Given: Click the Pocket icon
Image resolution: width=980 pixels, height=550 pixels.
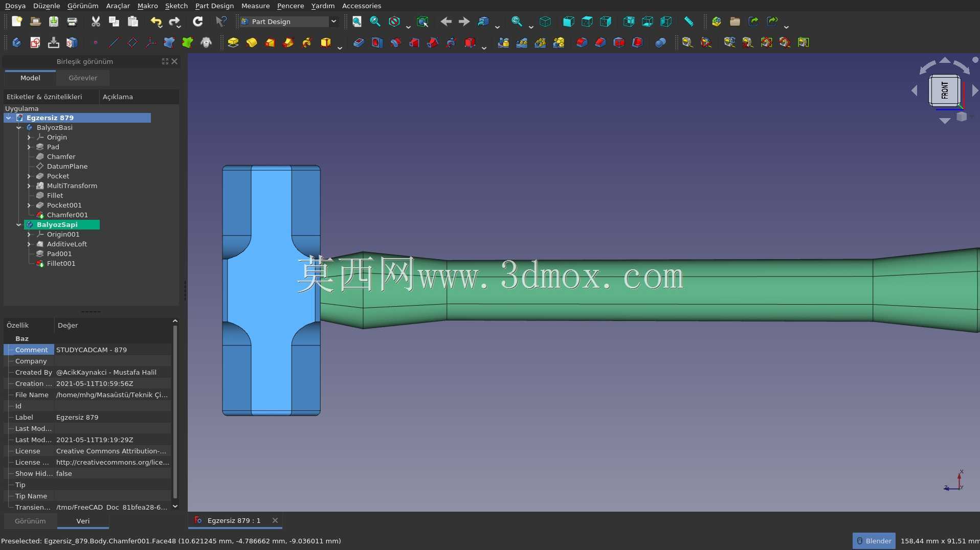Looking at the screenshot, I should click(x=359, y=42).
